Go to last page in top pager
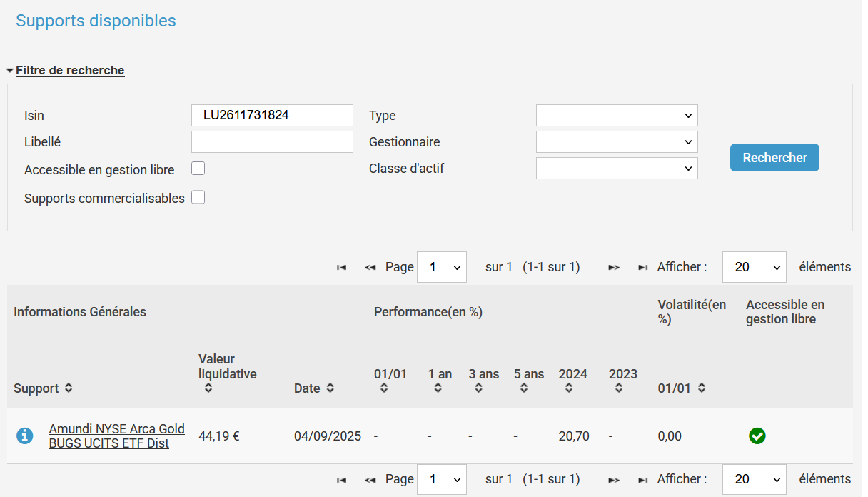 pos(642,267)
